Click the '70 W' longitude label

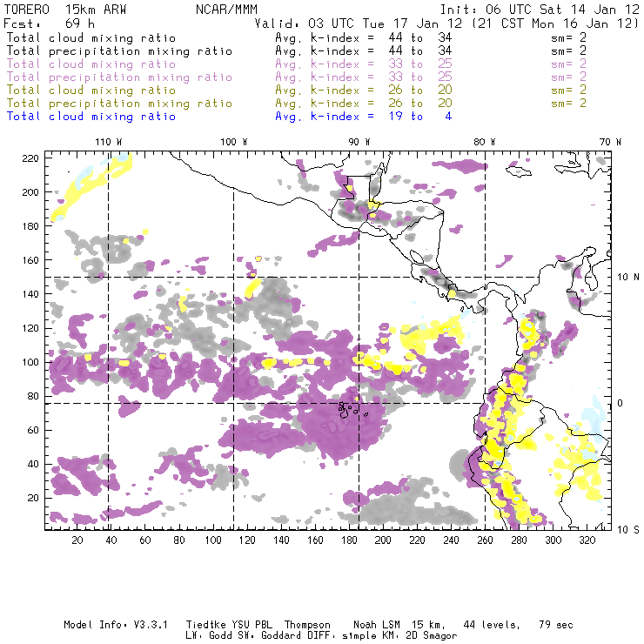click(x=610, y=142)
